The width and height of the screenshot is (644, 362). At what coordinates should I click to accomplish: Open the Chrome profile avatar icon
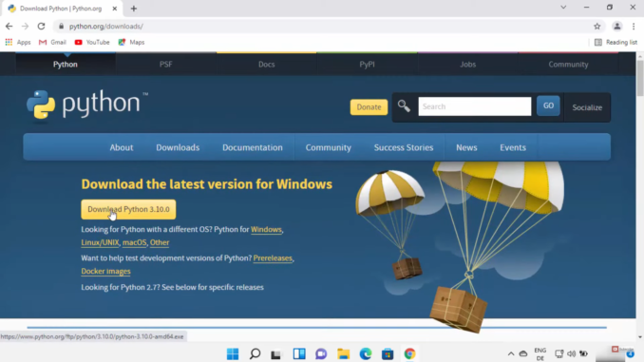pyautogui.click(x=616, y=27)
